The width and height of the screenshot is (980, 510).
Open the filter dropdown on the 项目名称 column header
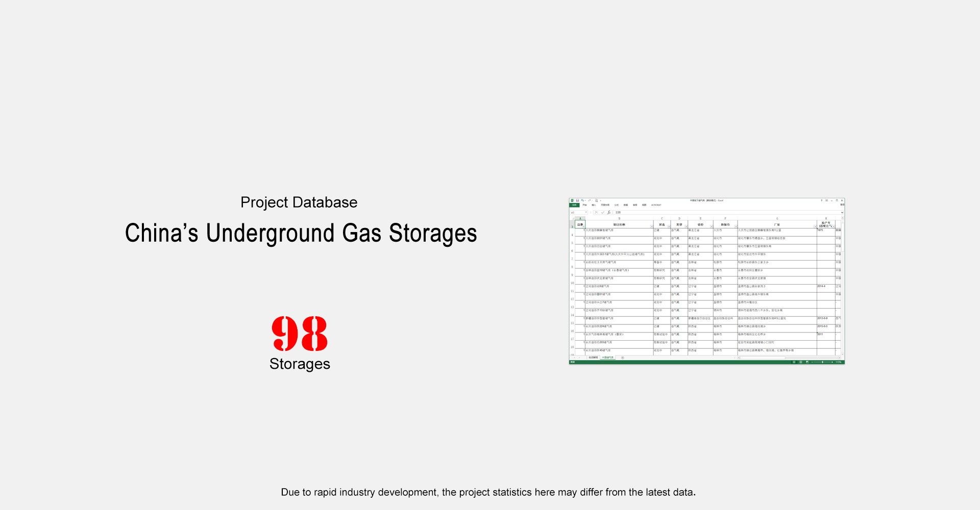(652, 226)
